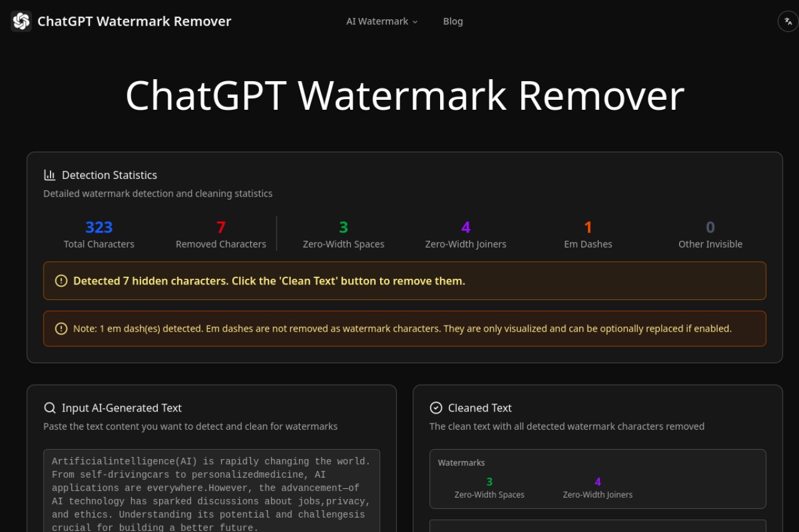Click the check circle icon beside Cleaned Text
Screen dimensions: 799x532
pos(436,408)
